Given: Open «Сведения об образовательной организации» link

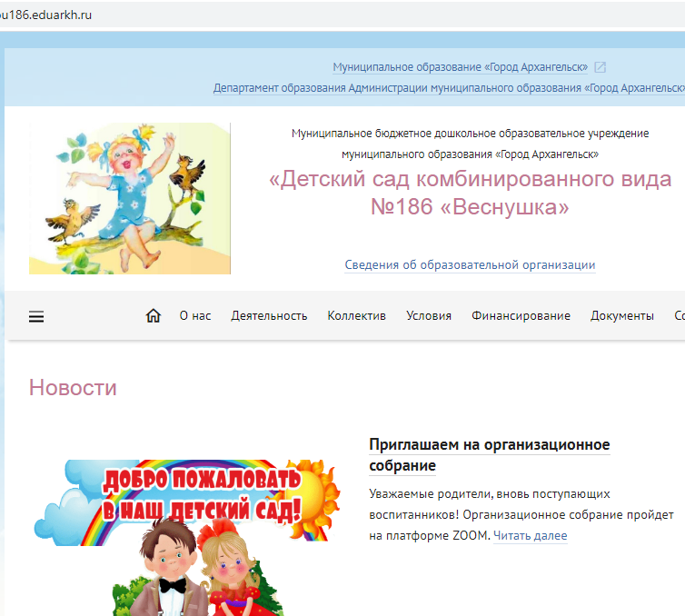Looking at the screenshot, I should pos(470,265).
